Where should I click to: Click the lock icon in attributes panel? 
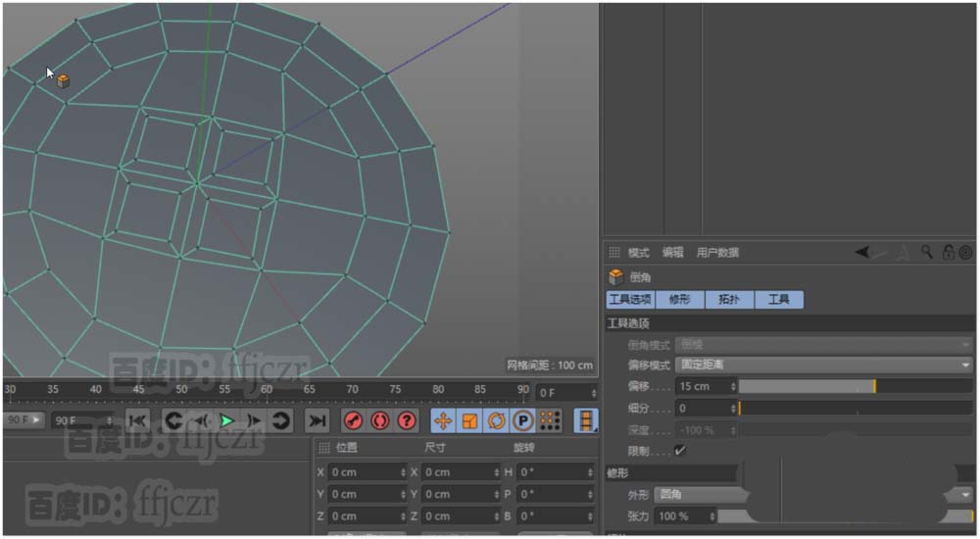[948, 253]
